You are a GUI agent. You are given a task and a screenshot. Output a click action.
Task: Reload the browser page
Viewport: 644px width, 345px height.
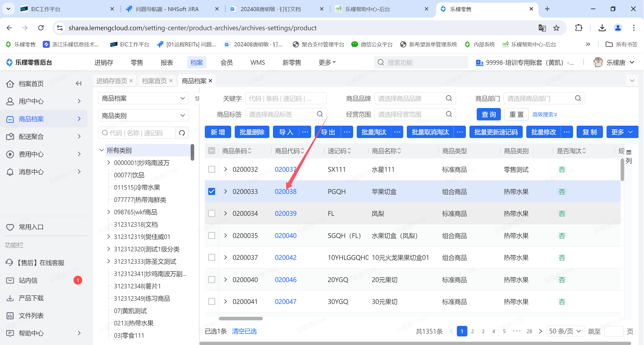(41, 28)
